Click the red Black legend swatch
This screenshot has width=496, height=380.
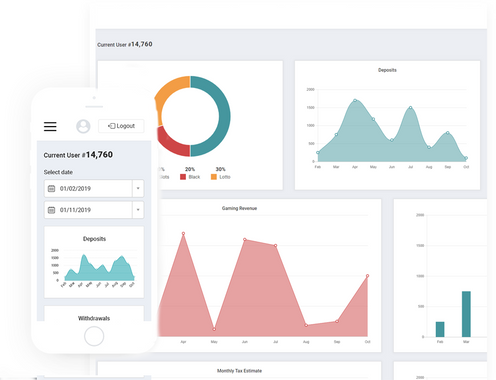tap(183, 177)
